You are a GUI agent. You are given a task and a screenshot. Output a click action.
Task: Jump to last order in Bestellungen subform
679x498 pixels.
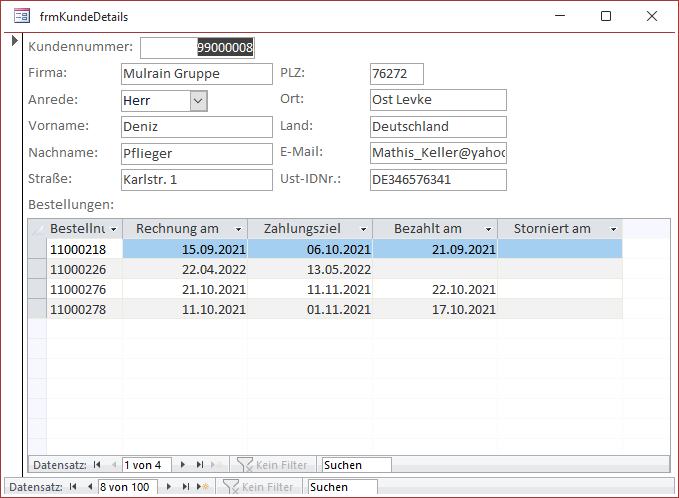(x=200, y=465)
